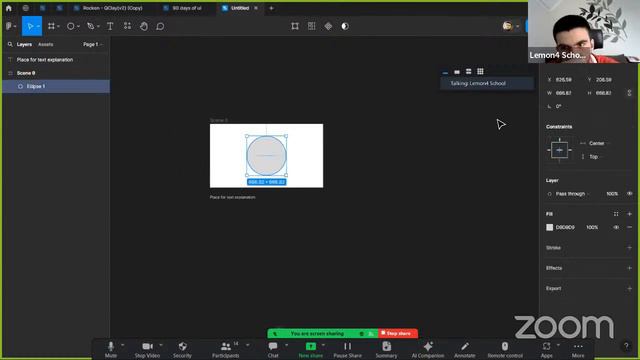Add an Export setting with plus button
Viewport: 640px width, 360px height.
coord(629,289)
